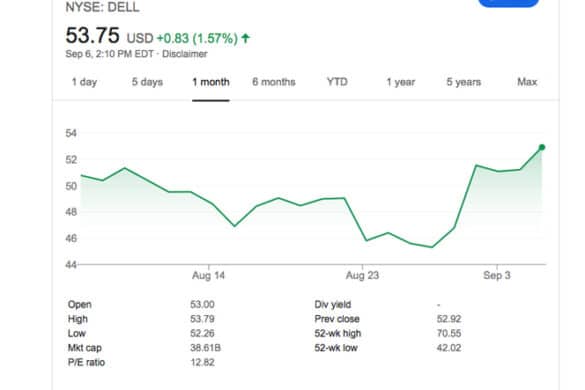View the 1 year chart
This screenshot has height=390, width=585.
401,82
